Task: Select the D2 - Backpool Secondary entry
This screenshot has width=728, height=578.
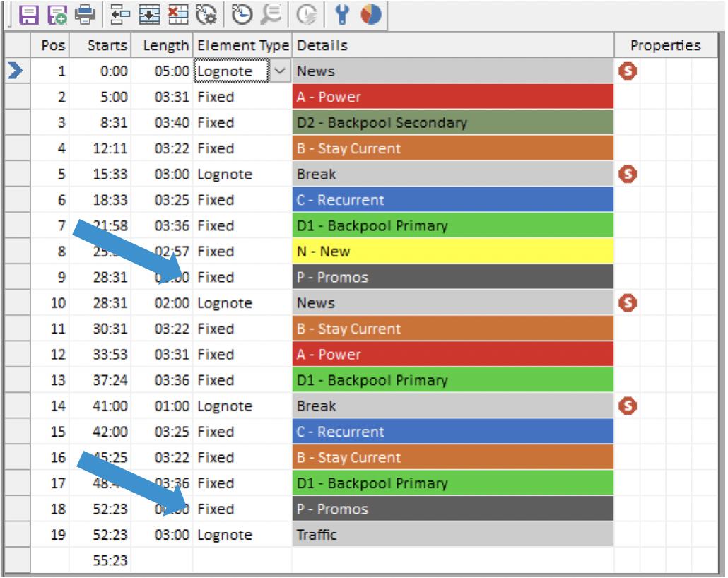Action: (452, 123)
